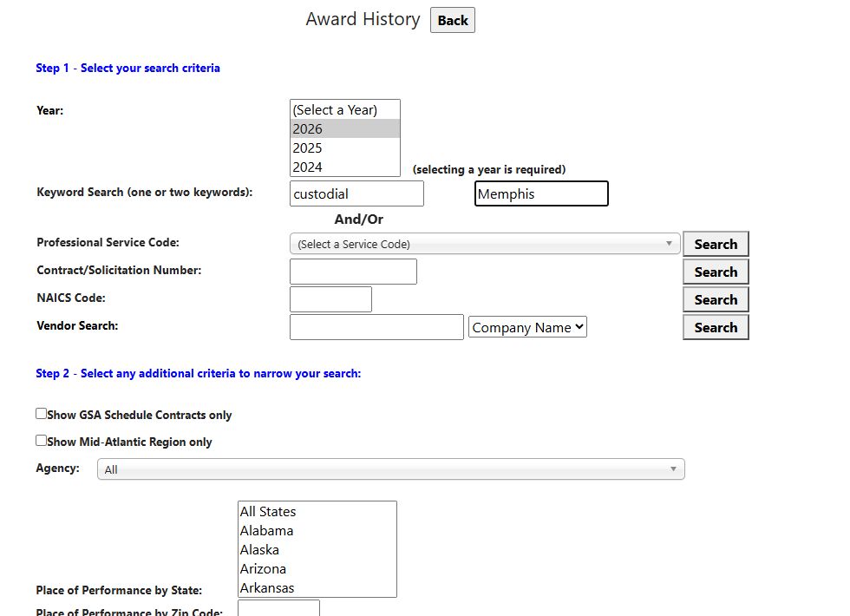The width and height of the screenshot is (850, 616).
Task: Select year 2024 in the Year list
Action: pos(345,167)
